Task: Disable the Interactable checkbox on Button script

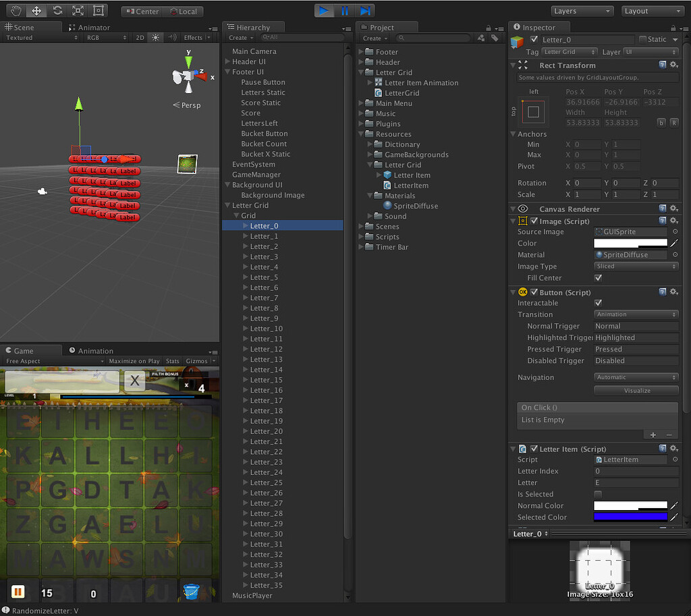Action: 598,303
